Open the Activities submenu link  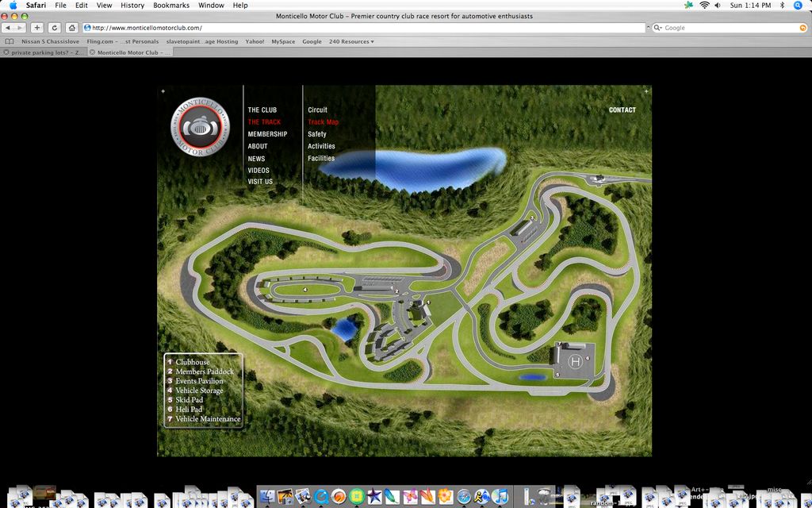[x=321, y=146]
